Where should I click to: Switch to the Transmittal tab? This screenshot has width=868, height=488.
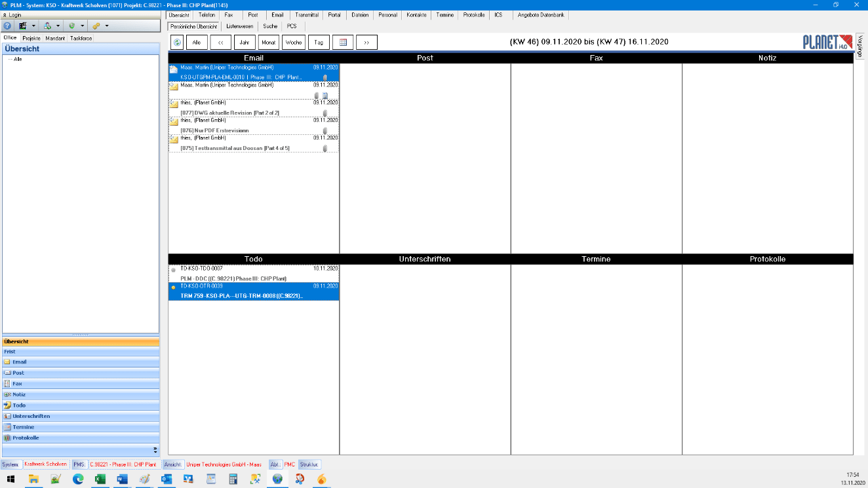[x=307, y=14]
